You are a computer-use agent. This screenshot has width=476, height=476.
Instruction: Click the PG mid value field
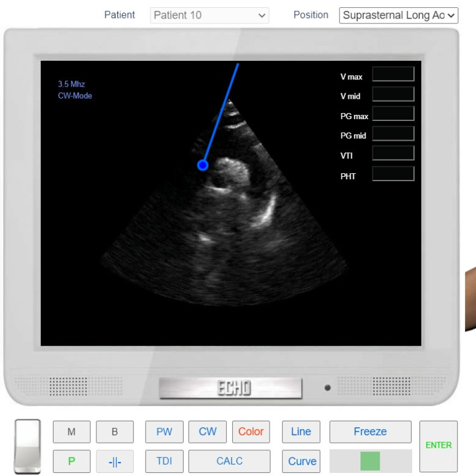tap(393, 134)
